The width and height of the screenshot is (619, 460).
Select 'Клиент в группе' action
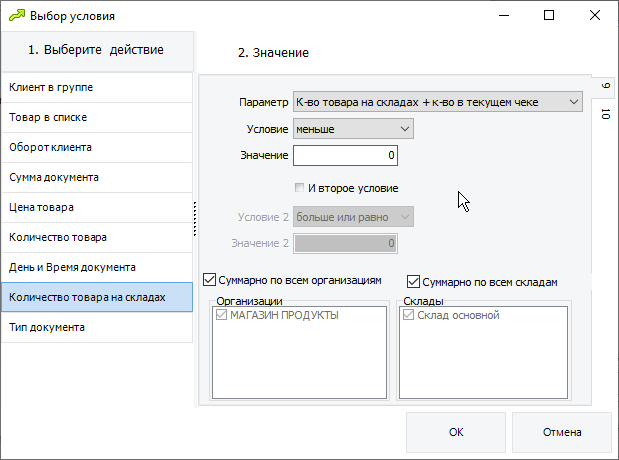click(x=97, y=87)
